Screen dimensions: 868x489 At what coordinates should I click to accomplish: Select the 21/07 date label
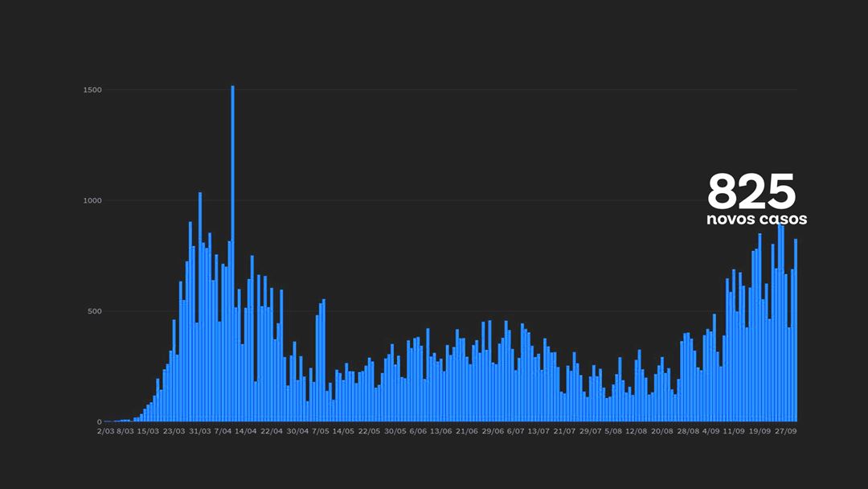pyautogui.click(x=564, y=431)
